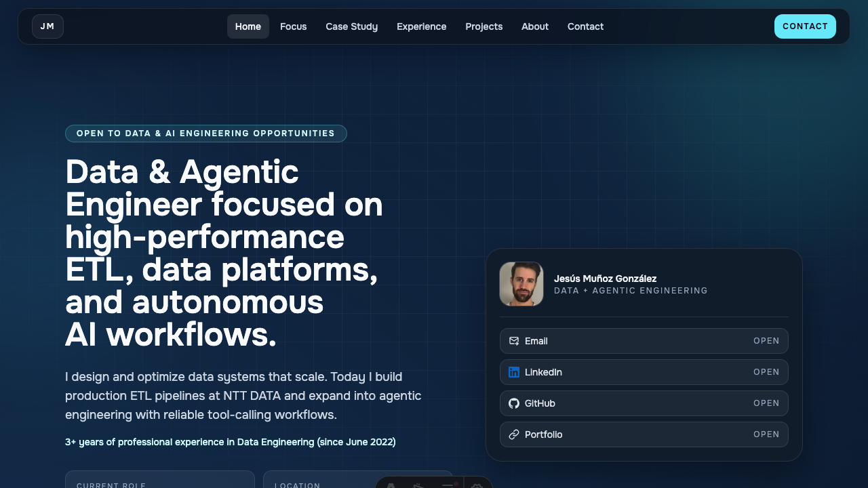Open the sliders icon with the red dot
This screenshot has width=868, height=488.
[x=448, y=487]
